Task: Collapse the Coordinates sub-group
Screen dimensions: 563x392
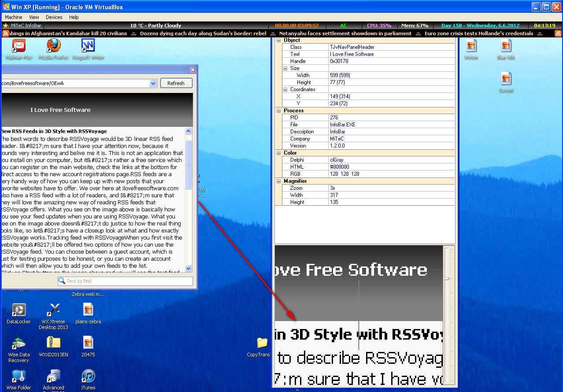Action: (x=285, y=89)
